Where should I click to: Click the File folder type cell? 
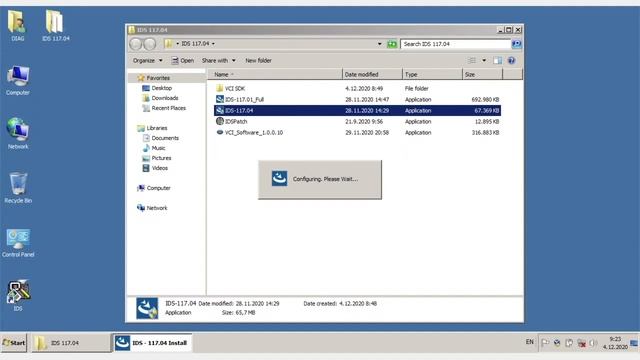tap(417, 88)
